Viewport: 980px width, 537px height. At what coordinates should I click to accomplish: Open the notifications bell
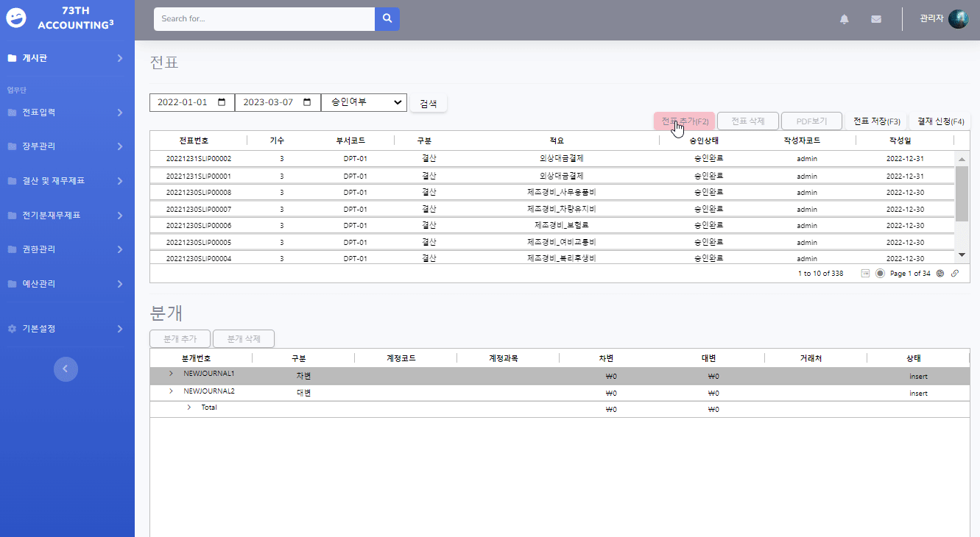pos(845,19)
